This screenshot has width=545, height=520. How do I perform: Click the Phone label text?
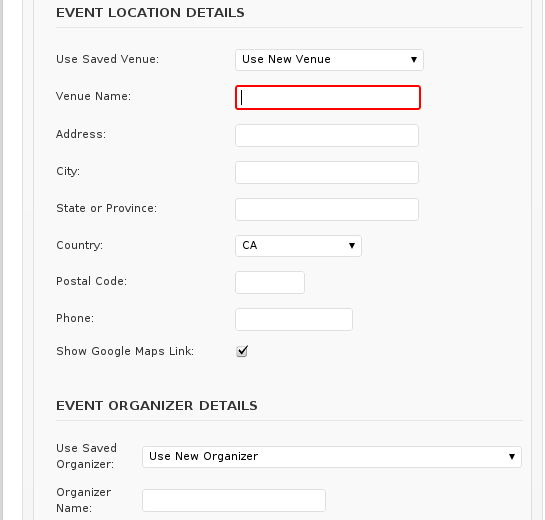click(75, 318)
